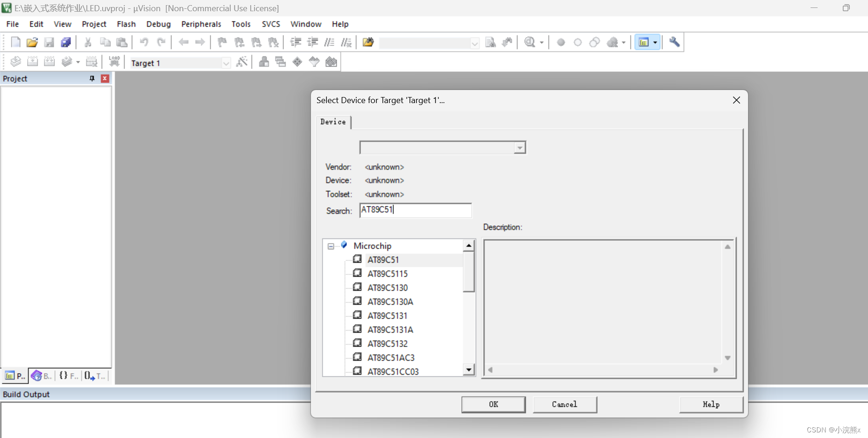This screenshot has height=438, width=868.
Task: Open the find text combo box dropdown
Action: pyautogui.click(x=475, y=43)
